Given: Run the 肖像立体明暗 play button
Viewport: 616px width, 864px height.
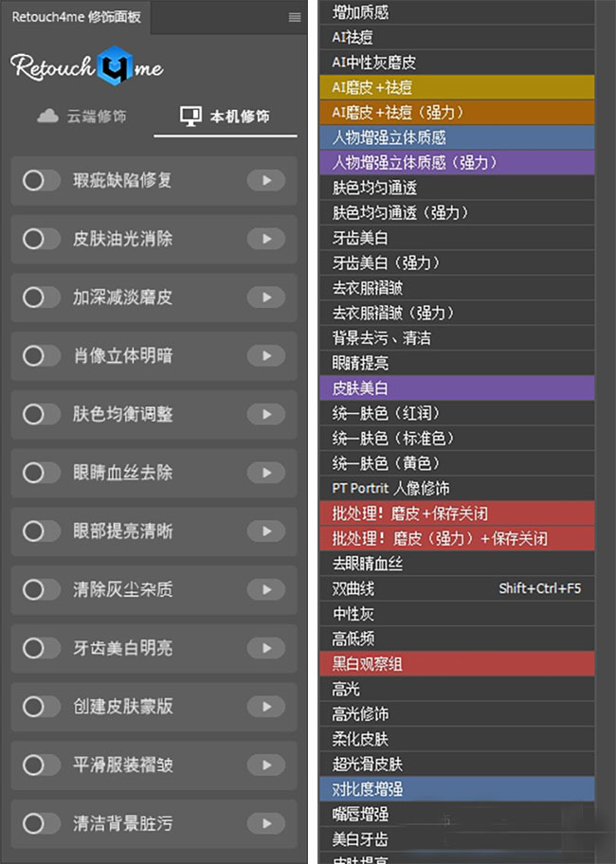Looking at the screenshot, I should point(266,356).
